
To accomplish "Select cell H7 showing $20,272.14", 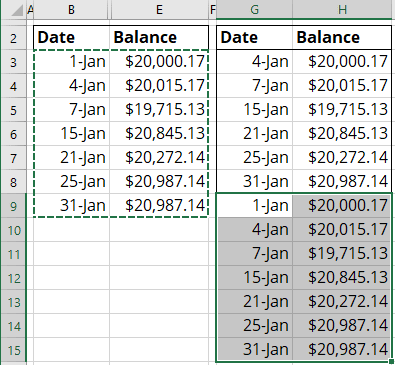I will (x=342, y=158).
